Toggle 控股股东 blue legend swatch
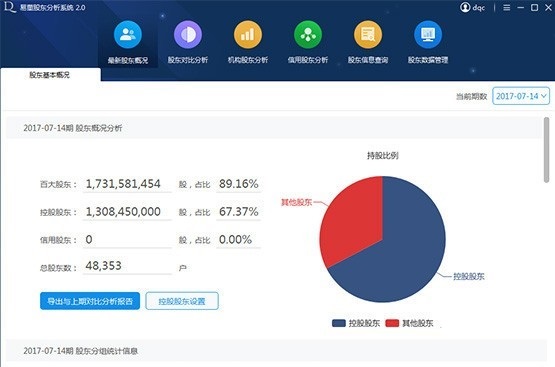Image resolution: width=555 pixels, height=367 pixels. coord(339,323)
